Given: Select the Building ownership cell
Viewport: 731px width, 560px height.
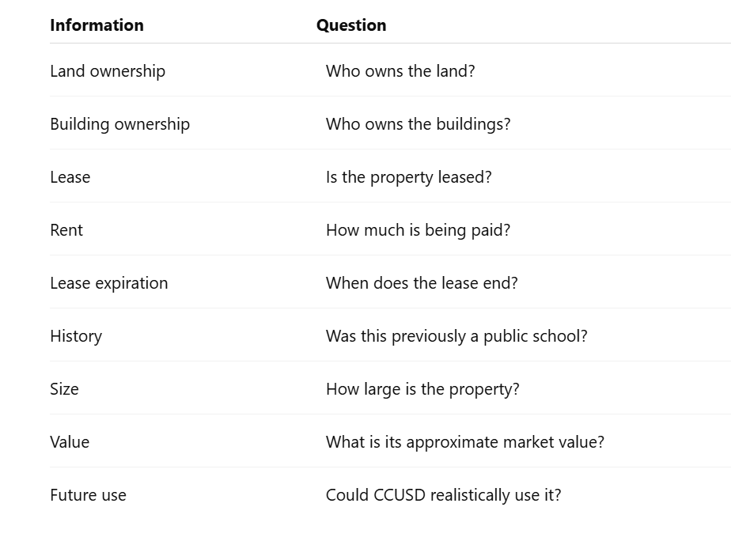Looking at the screenshot, I should coord(119,124).
